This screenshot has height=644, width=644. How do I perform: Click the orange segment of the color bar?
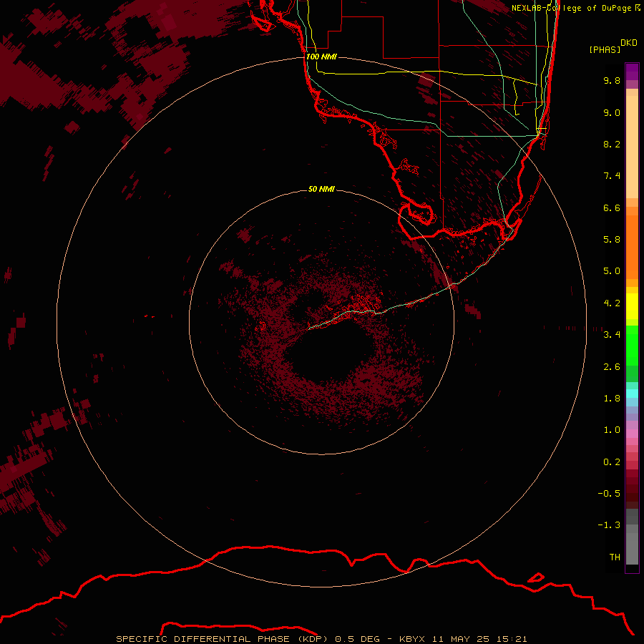click(632, 247)
